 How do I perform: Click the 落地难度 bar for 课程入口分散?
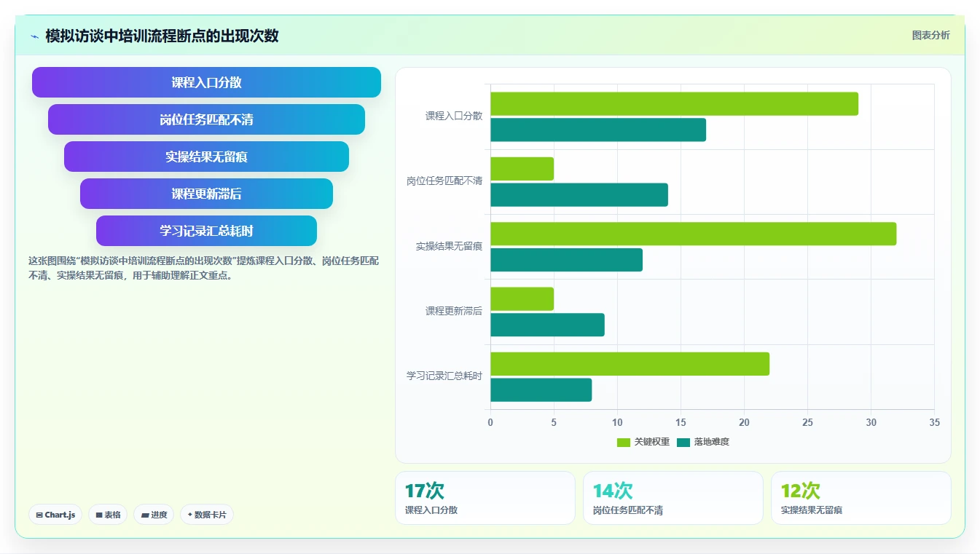(x=598, y=130)
